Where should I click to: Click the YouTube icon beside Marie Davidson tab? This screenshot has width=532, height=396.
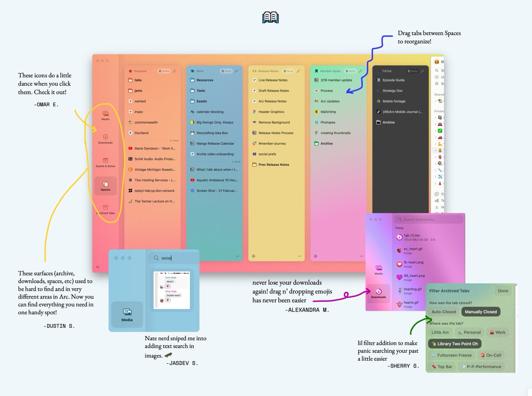[130, 148]
